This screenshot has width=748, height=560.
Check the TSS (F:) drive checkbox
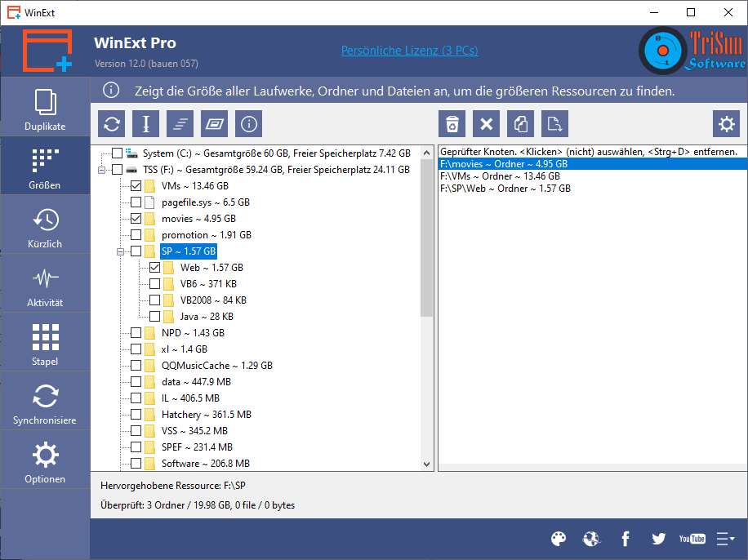coord(118,169)
